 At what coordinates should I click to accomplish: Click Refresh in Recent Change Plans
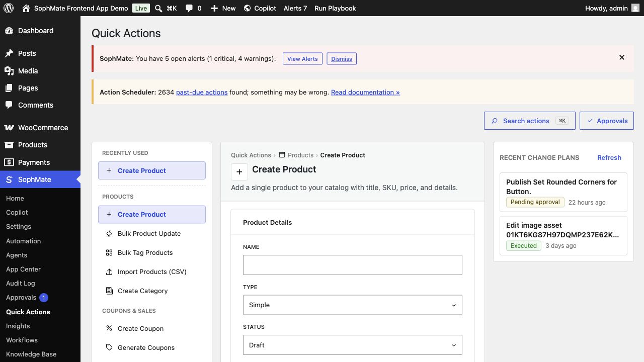[609, 157]
